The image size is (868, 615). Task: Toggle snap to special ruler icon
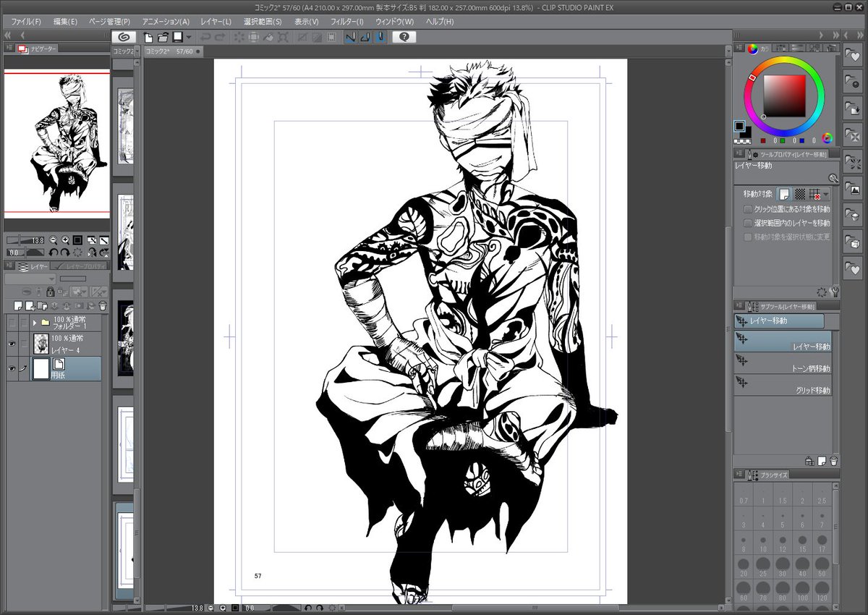365,37
